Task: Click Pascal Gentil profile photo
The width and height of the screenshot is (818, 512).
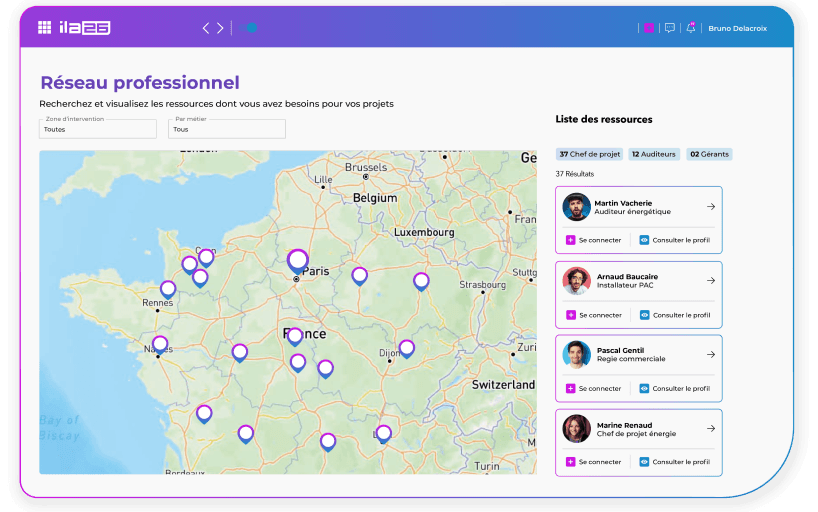Action: pos(576,355)
